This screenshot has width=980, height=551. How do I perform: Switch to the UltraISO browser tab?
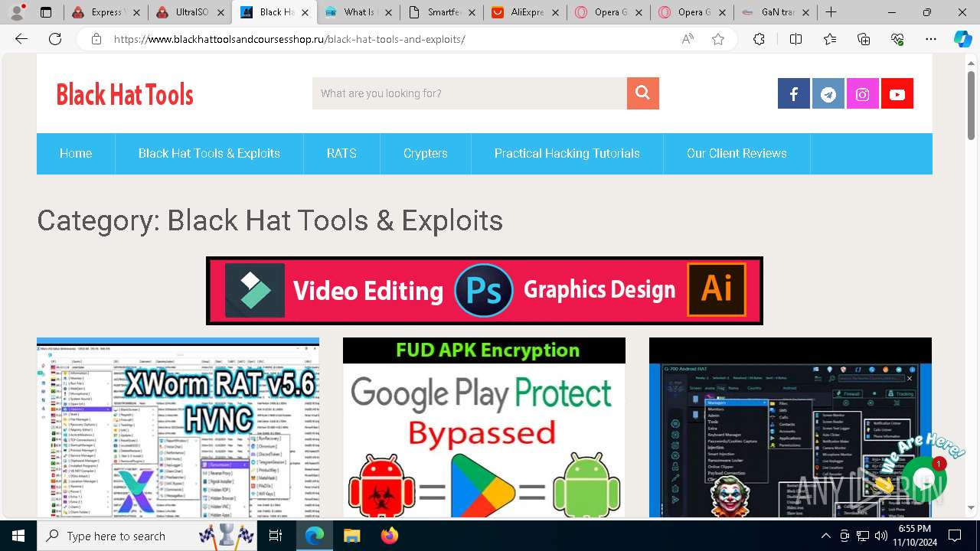click(x=190, y=12)
